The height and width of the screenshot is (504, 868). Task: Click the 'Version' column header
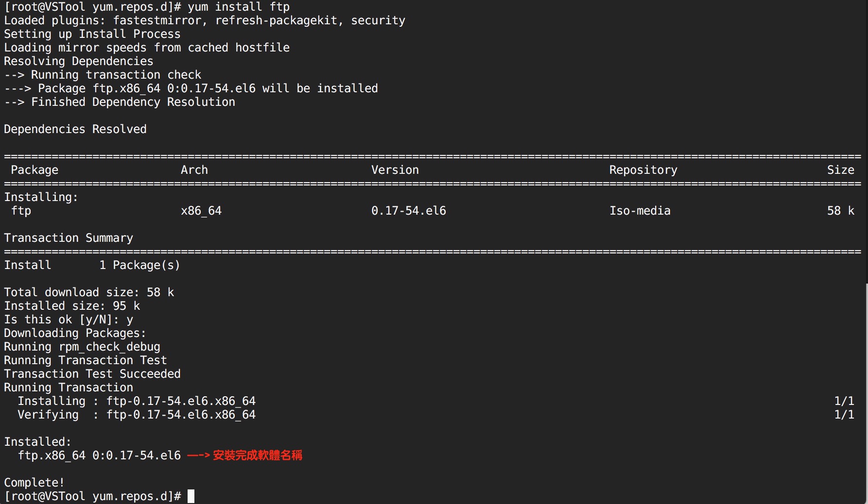[x=395, y=170]
